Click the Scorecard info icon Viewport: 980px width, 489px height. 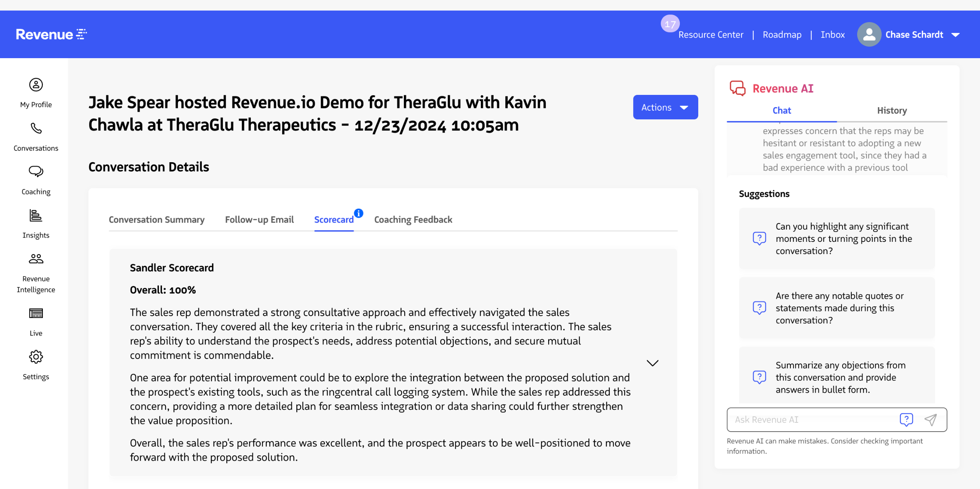tap(358, 213)
